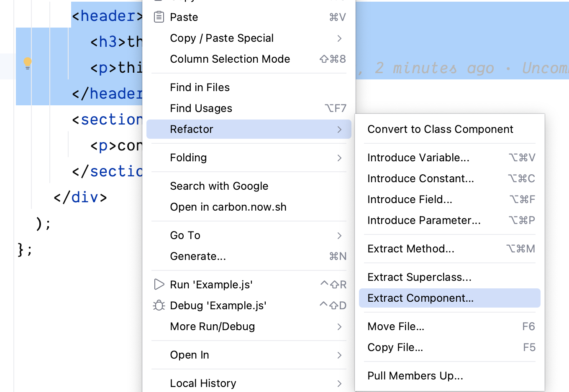Choose 'Convert to Class Component'

click(440, 129)
